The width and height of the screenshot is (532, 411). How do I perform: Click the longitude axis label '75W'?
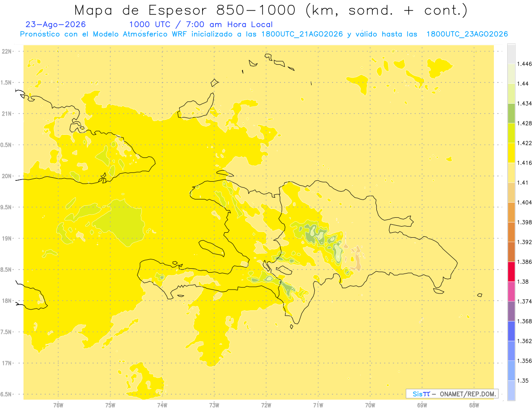point(110,405)
